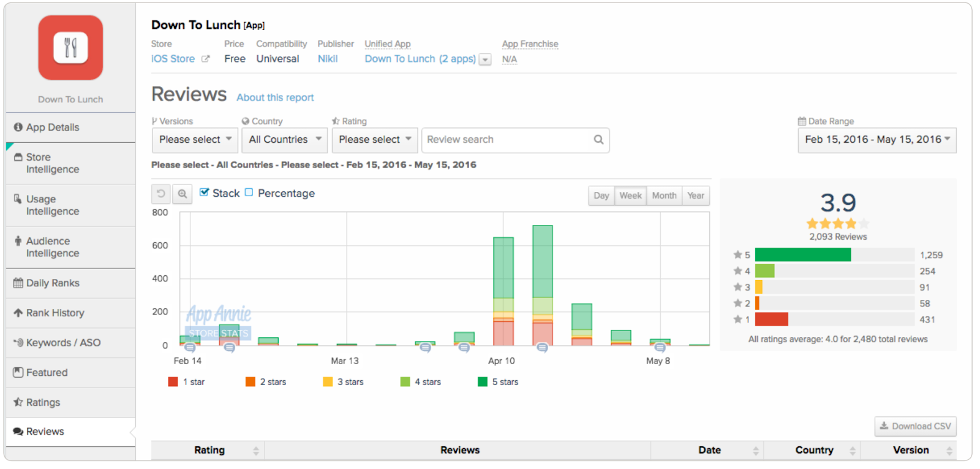Open the Featured page
The width and height of the screenshot is (980, 469).
click(70, 373)
